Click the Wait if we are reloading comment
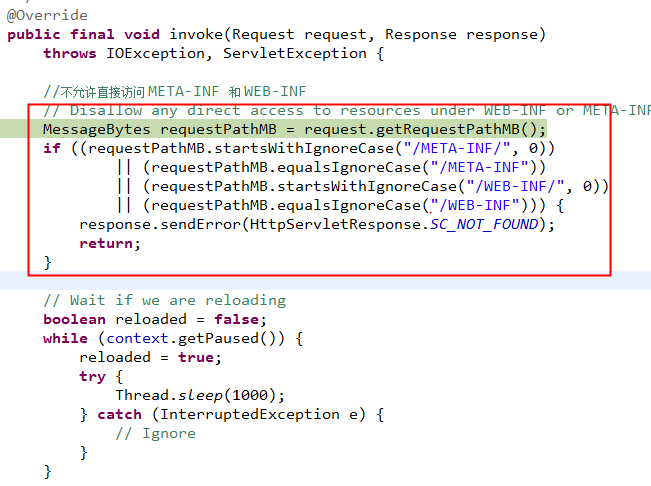 coord(165,300)
